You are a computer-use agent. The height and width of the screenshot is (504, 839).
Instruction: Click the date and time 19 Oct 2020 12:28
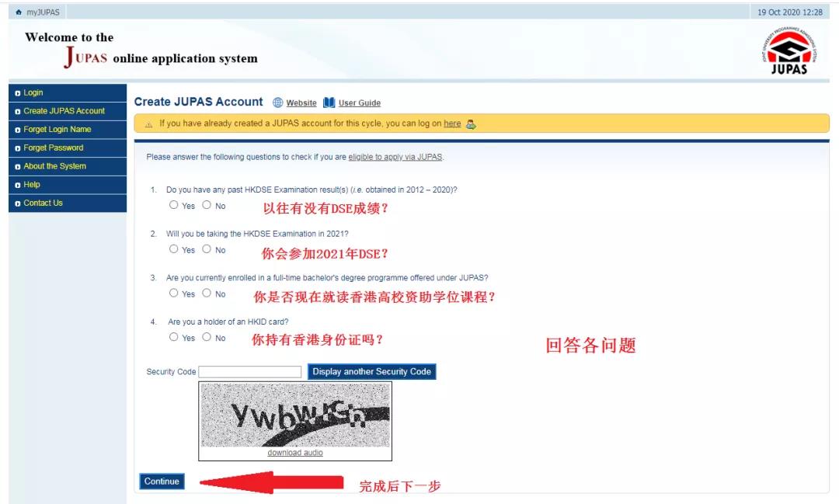click(x=790, y=12)
